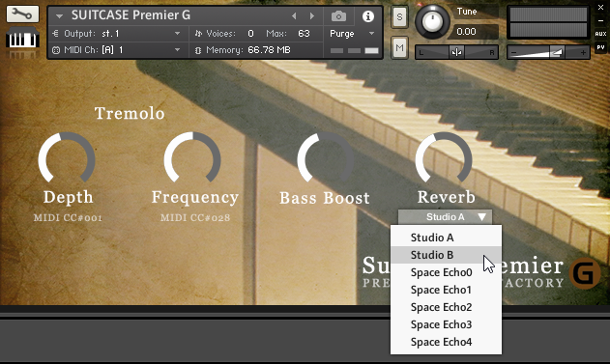610x364 pixels.
Task: Click the Tune value 0.00 field
Action: pyautogui.click(x=474, y=32)
